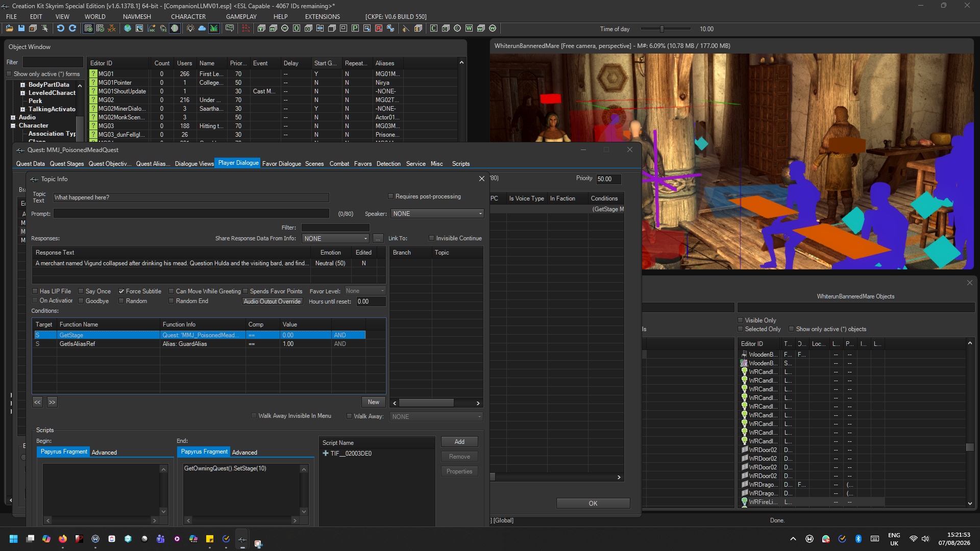Viewport: 980px width, 551px height.
Task: Enable Requires post-processing checkbox
Action: (x=391, y=196)
